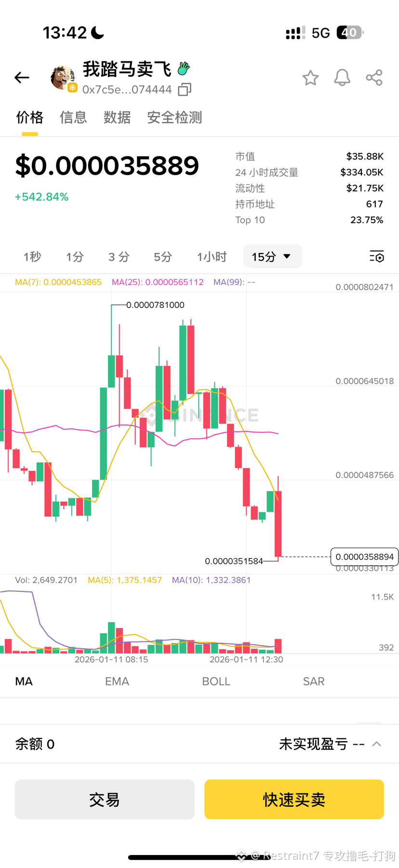Tap the current price $0.000035889
The width and height of the screenshot is (399, 868).
(107, 166)
